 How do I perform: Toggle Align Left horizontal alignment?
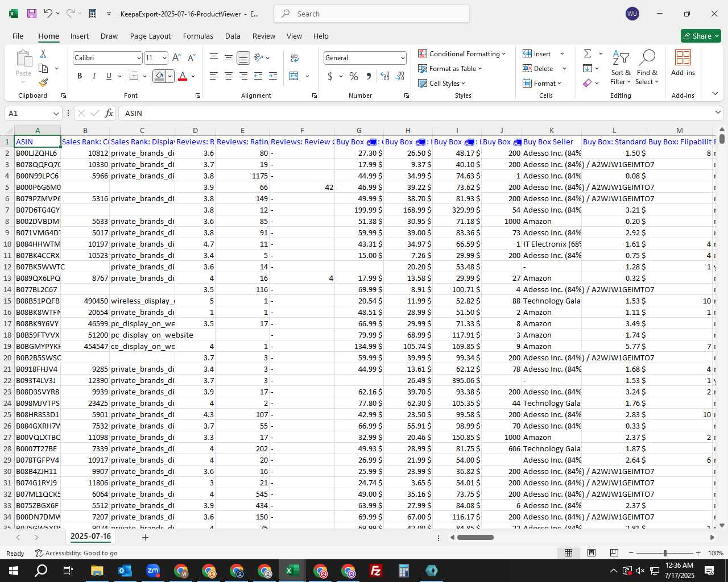[x=214, y=76]
